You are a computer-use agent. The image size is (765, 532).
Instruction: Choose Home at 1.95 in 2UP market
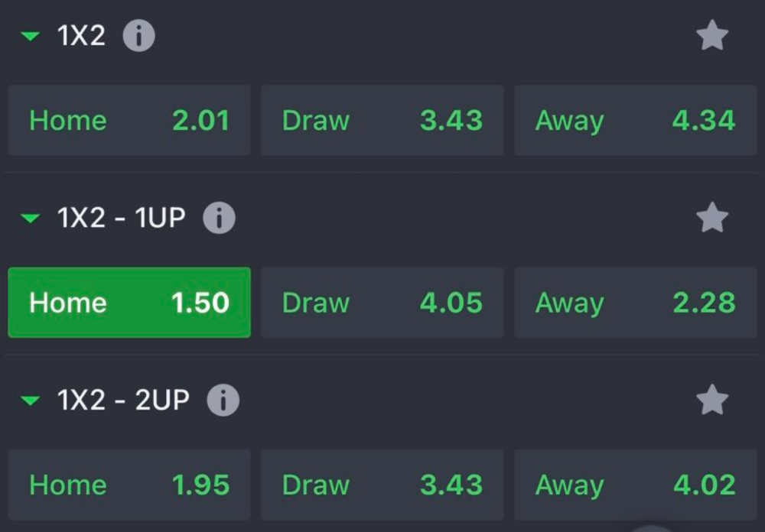click(129, 485)
